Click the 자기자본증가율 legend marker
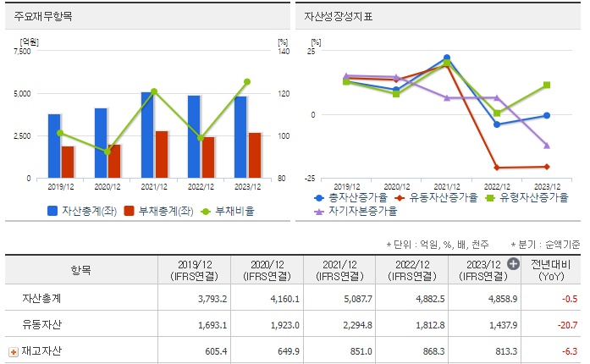The width and height of the screenshot is (590, 364). 319,212
